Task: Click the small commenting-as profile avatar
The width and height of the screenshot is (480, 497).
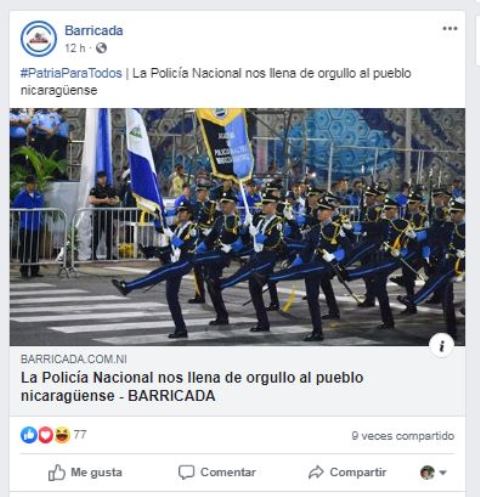Action: pyautogui.click(x=428, y=472)
